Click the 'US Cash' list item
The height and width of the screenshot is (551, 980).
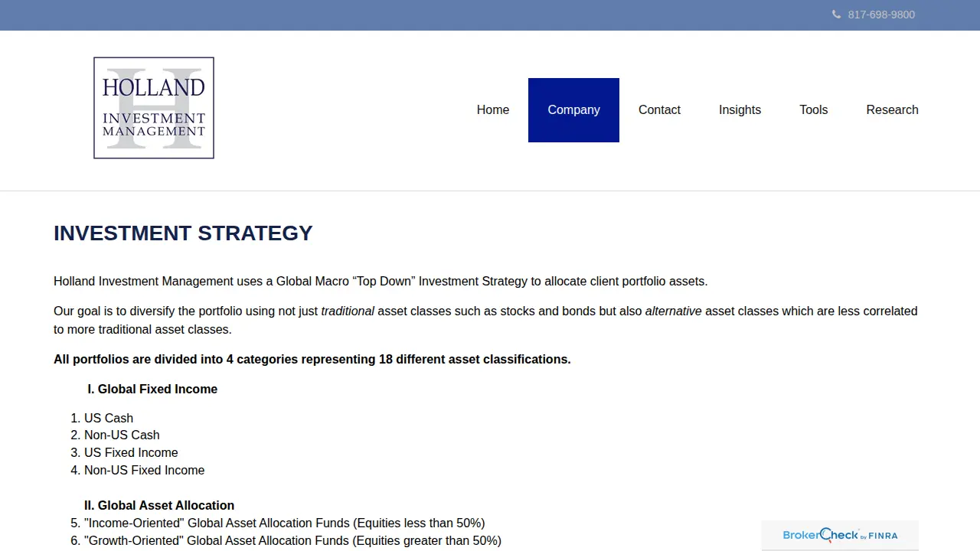click(x=109, y=418)
